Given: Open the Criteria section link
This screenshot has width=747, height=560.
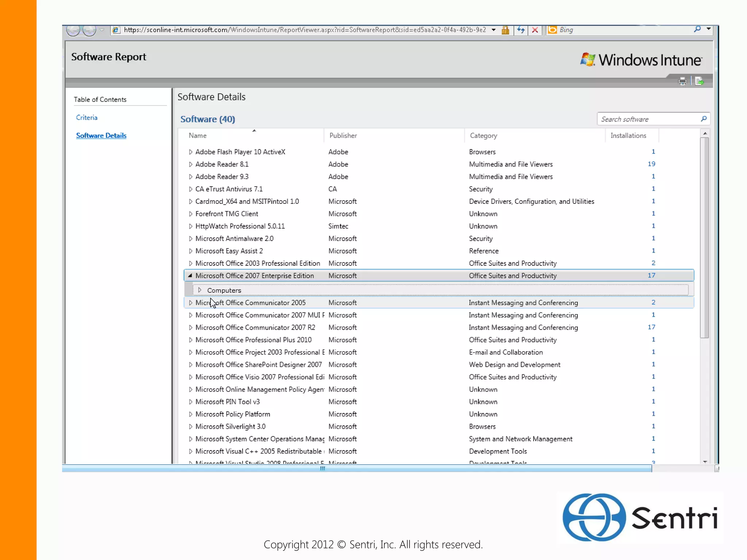Looking at the screenshot, I should point(87,117).
